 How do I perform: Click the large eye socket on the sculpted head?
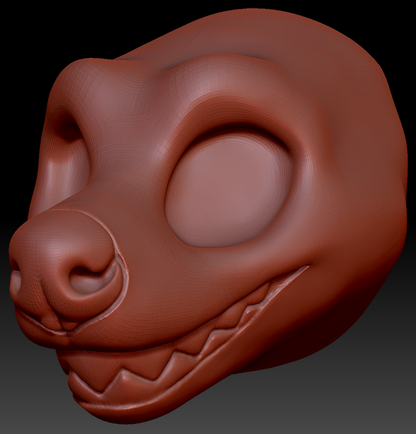click(229, 189)
